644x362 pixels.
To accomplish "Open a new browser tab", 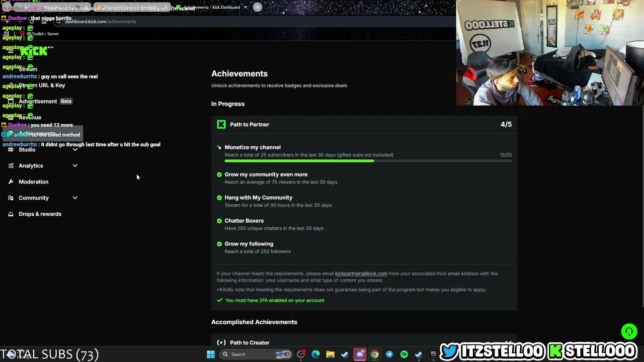I will click(x=257, y=7).
